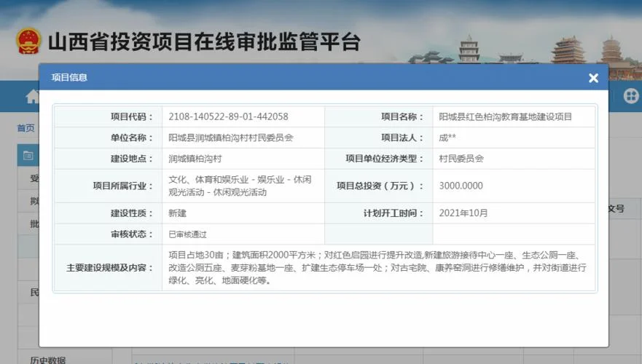The image size is (642, 364).
Task: Click the construction scale description text
Action: click(377, 268)
